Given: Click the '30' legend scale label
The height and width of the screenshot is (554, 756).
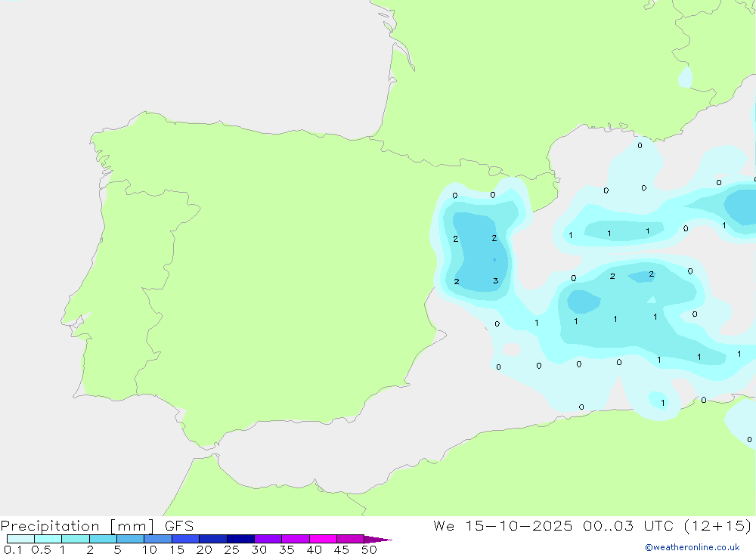Looking at the screenshot, I should click(x=259, y=549).
